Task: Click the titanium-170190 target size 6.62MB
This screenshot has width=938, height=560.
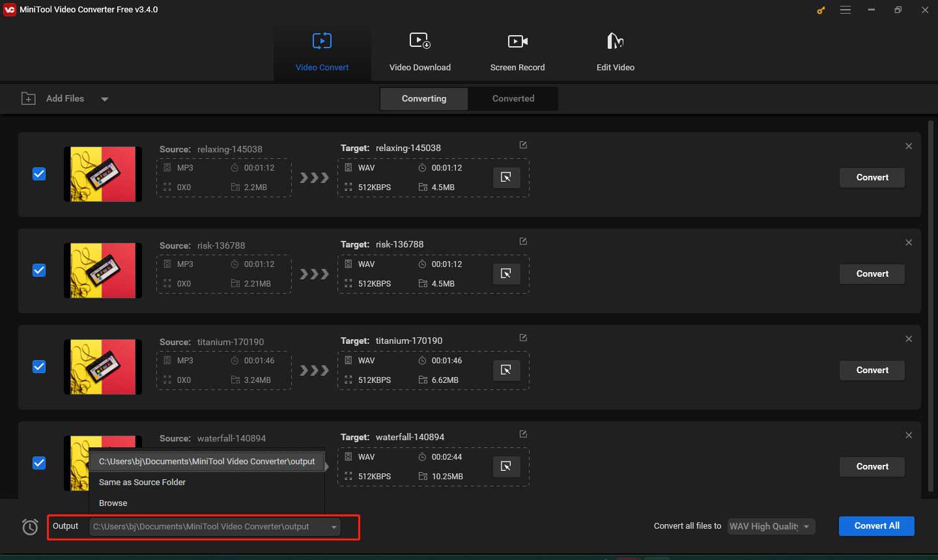Action: click(x=445, y=380)
